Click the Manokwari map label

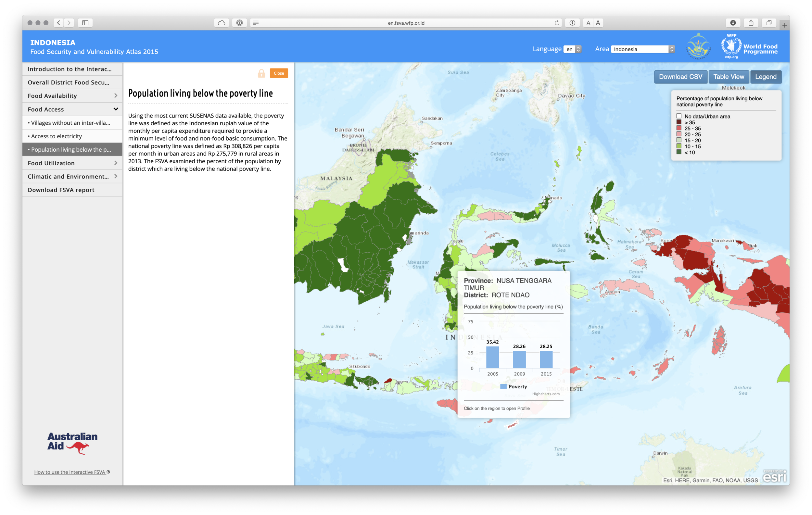pyautogui.click(x=723, y=241)
